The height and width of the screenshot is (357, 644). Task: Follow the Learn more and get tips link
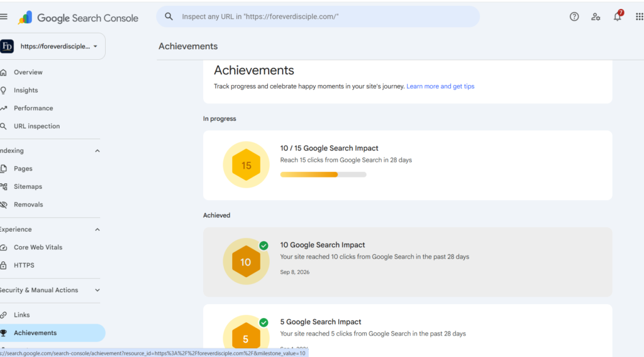point(440,86)
